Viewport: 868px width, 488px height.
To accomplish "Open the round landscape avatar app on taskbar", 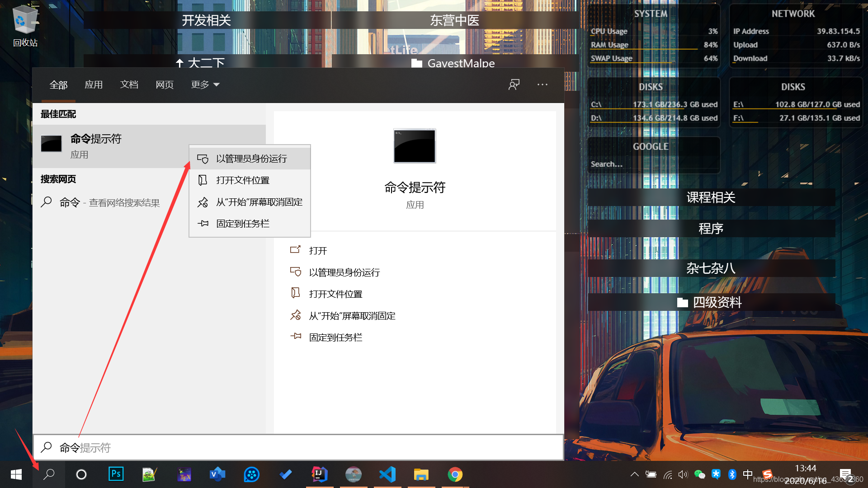I will pyautogui.click(x=354, y=474).
